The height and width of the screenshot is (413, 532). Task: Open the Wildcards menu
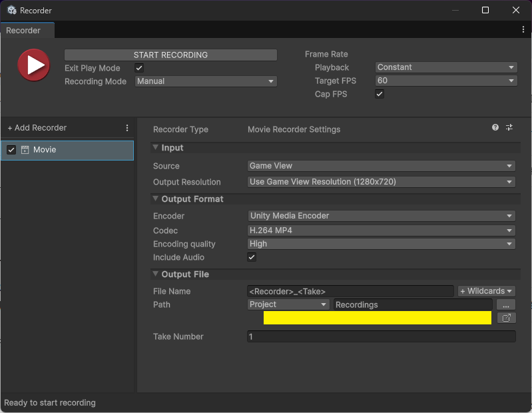pyautogui.click(x=486, y=291)
